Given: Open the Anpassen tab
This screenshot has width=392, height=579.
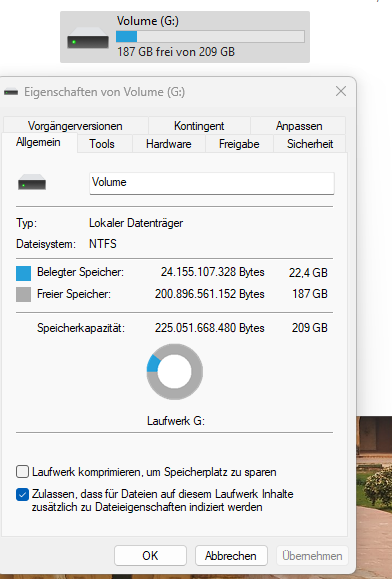Looking at the screenshot, I should (x=299, y=126).
